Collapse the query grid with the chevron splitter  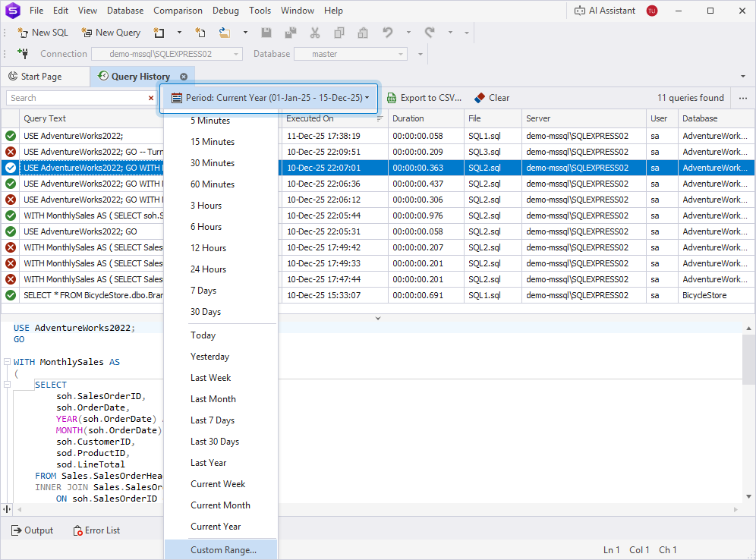tap(378, 318)
